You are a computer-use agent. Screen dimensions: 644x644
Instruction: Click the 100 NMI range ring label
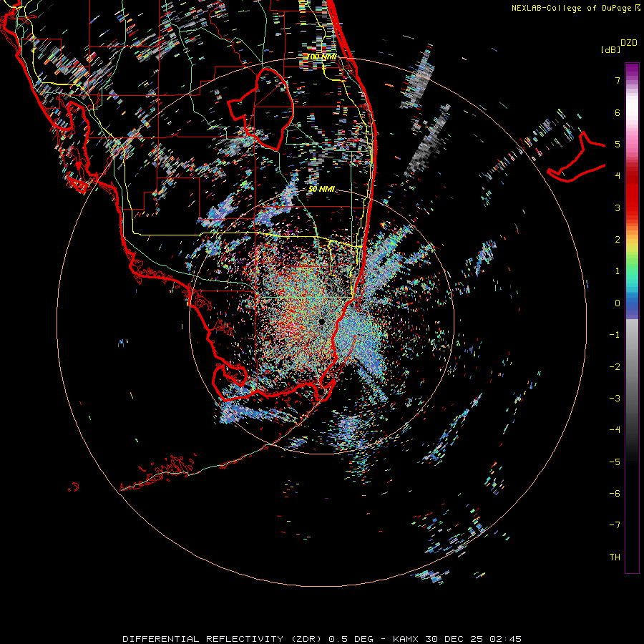(321, 57)
